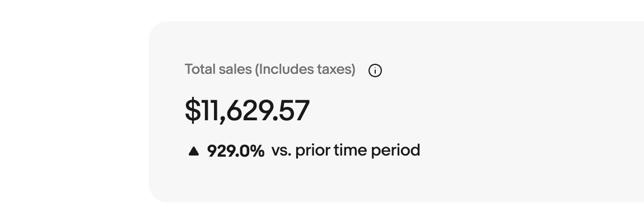Image resolution: width=644 pixels, height=207 pixels.
Task: Click the upward triangle trend indicator
Action: pyautogui.click(x=193, y=151)
